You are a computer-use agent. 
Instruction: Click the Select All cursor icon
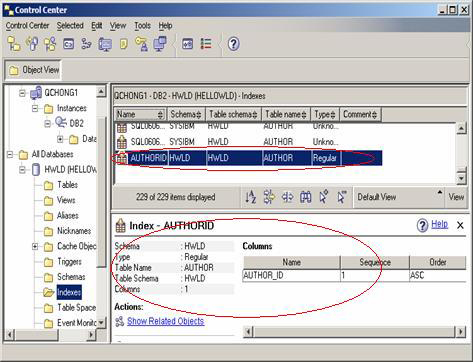pos(324,197)
